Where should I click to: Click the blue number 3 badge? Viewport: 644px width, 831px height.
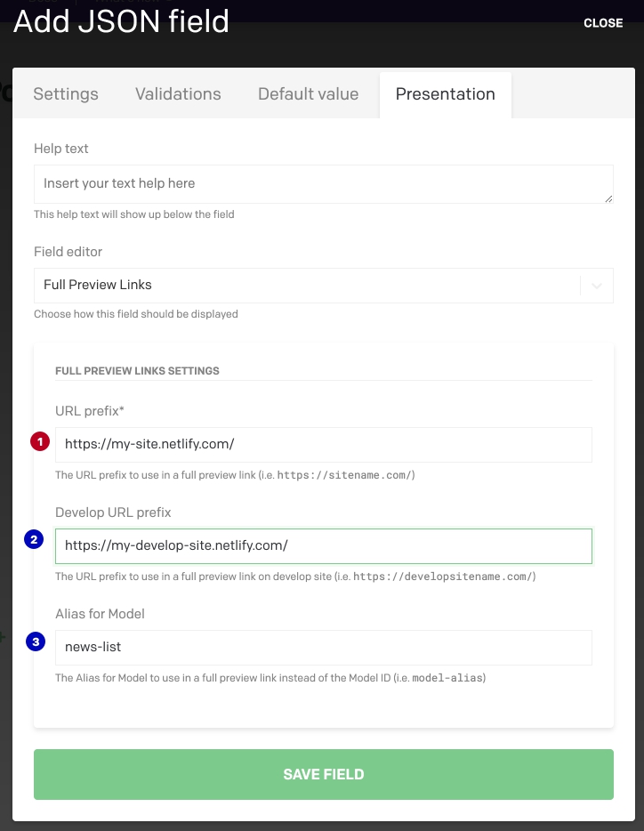coord(35,641)
